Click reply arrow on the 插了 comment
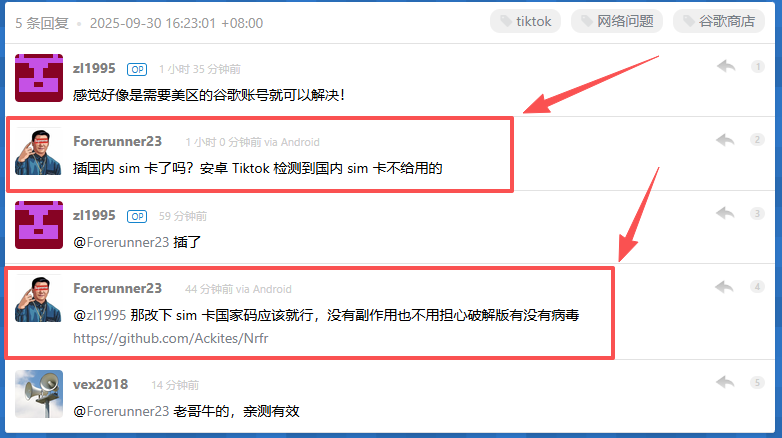This screenshot has width=782, height=438. 725,214
